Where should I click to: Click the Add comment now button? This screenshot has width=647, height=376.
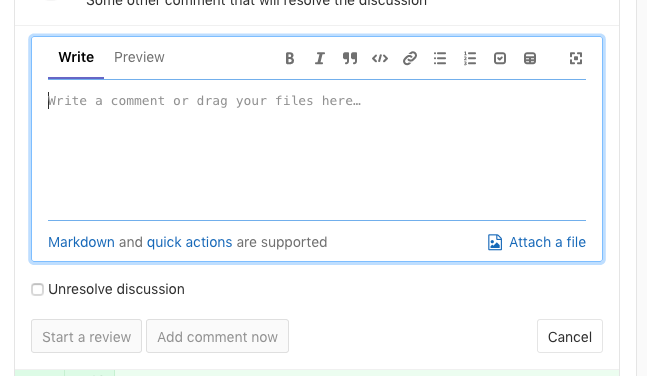pyautogui.click(x=217, y=336)
